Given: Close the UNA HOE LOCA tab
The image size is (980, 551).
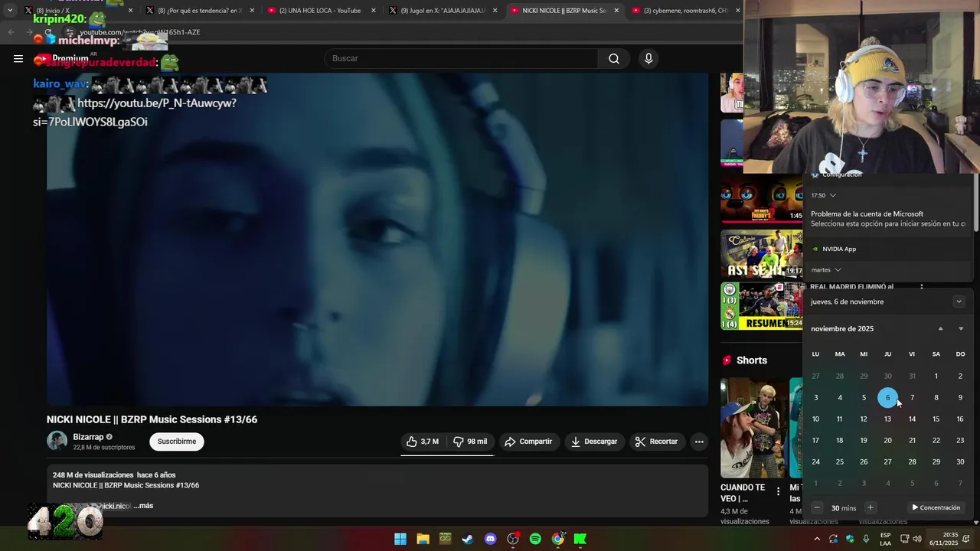Looking at the screenshot, I should point(374,11).
